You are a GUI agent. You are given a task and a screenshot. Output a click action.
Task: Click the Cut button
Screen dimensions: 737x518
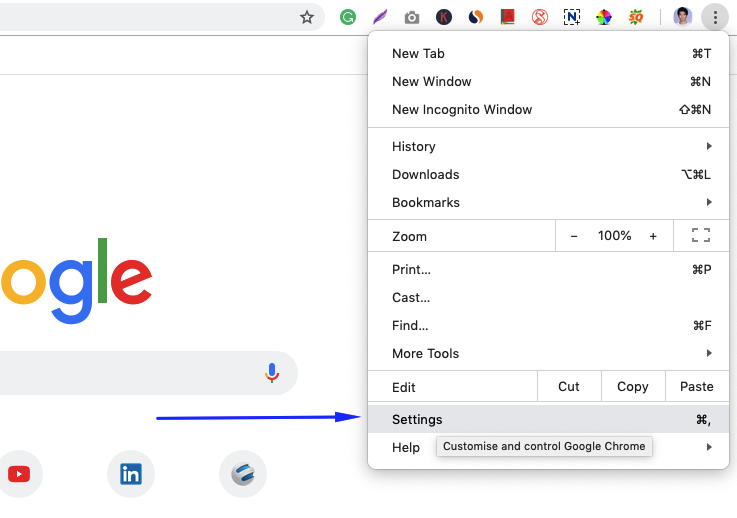[569, 386]
